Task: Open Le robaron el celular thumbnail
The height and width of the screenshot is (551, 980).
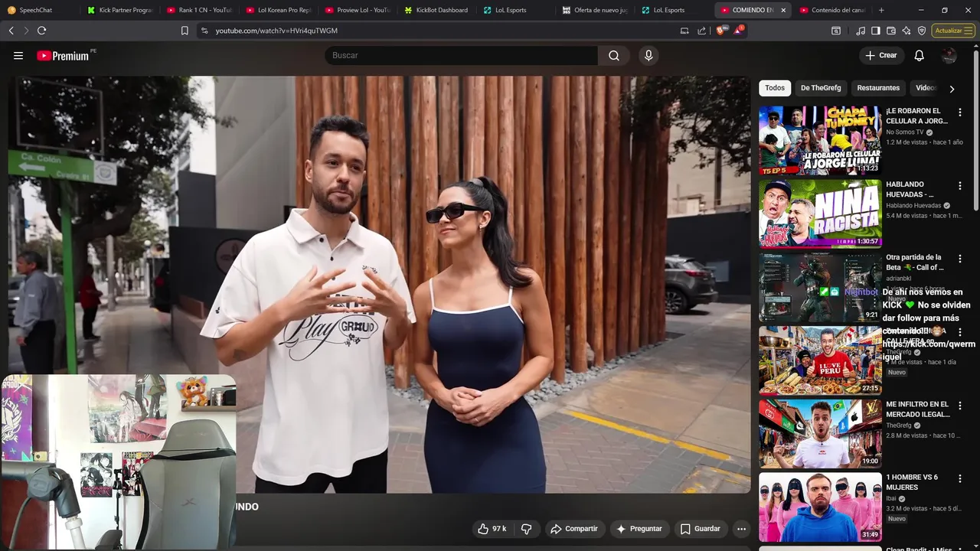Action: 820,140
